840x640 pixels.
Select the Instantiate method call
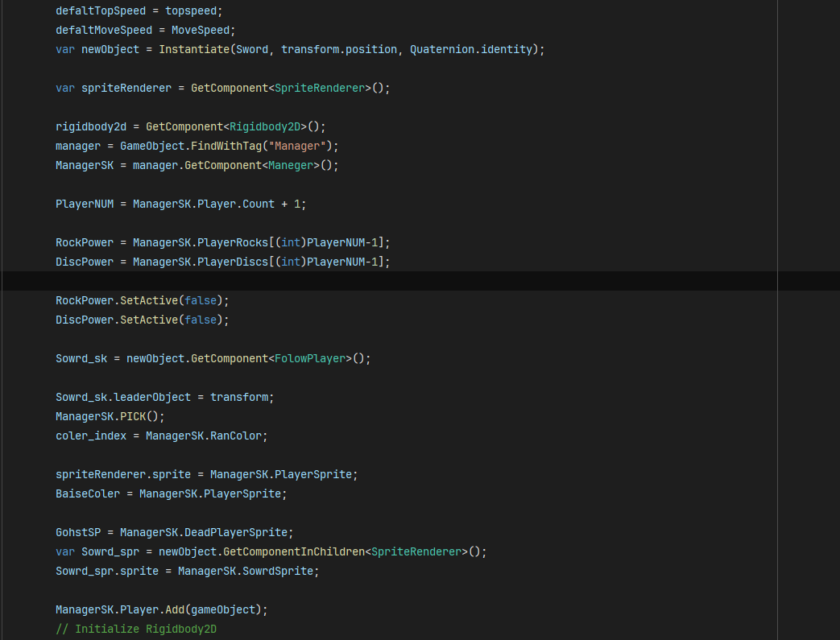point(197,49)
